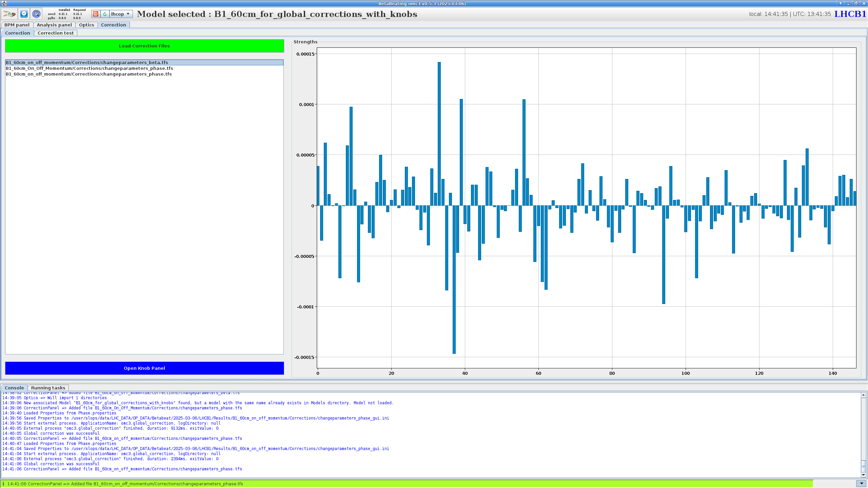This screenshot has width=868, height=488.
Task: Click pylhc required version 0.8.0
Action: (x=77, y=18)
